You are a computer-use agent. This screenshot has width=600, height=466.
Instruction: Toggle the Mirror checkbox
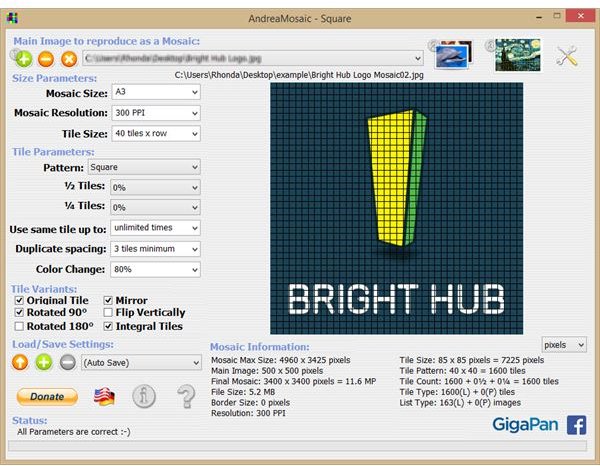click(x=108, y=300)
